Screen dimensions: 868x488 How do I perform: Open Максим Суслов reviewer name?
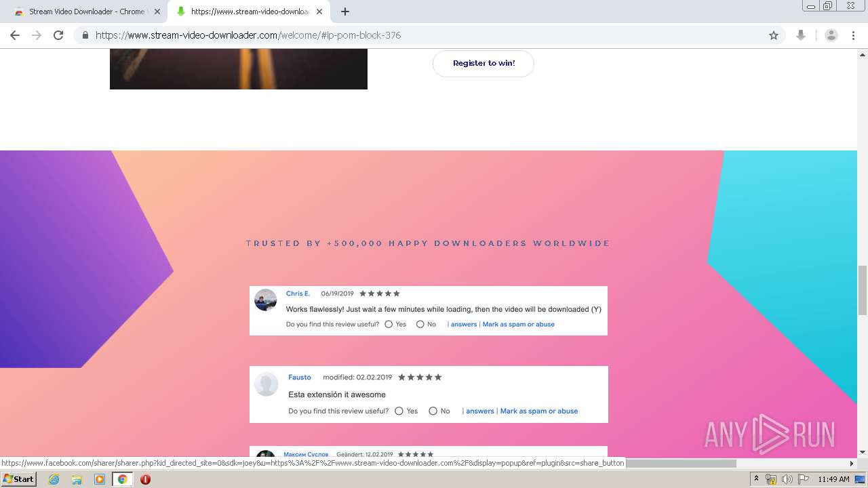point(306,454)
